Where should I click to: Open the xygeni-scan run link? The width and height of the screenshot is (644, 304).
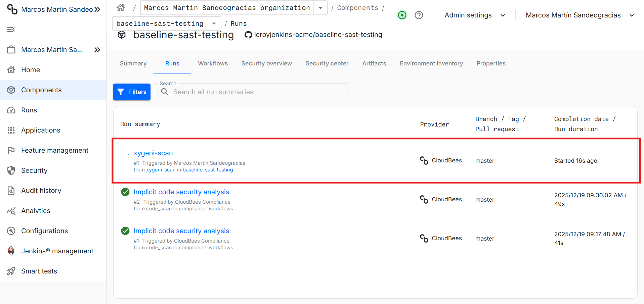[153, 153]
